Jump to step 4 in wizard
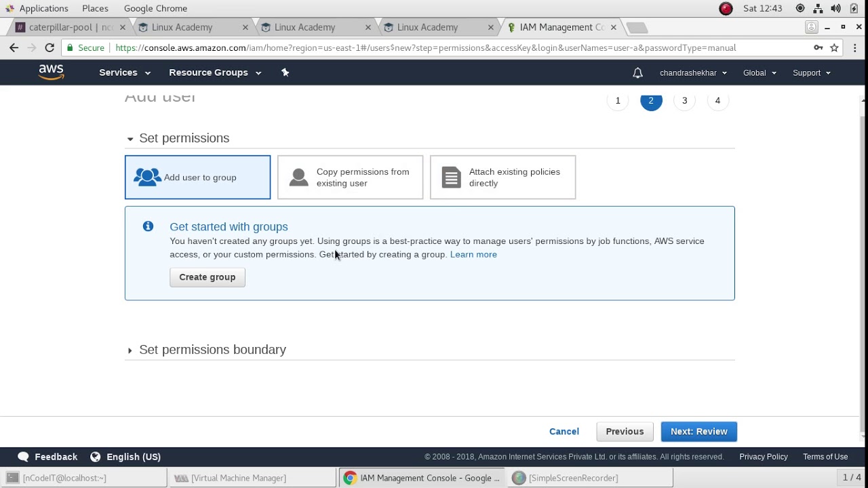The height and width of the screenshot is (488, 868). (717, 100)
